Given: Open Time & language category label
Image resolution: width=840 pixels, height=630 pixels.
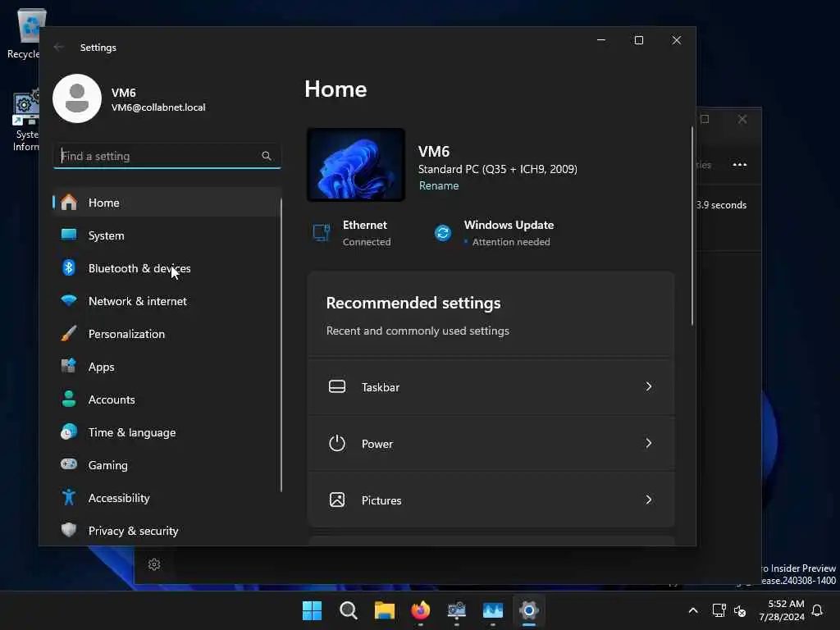Looking at the screenshot, I should click(x=132, y=432).
